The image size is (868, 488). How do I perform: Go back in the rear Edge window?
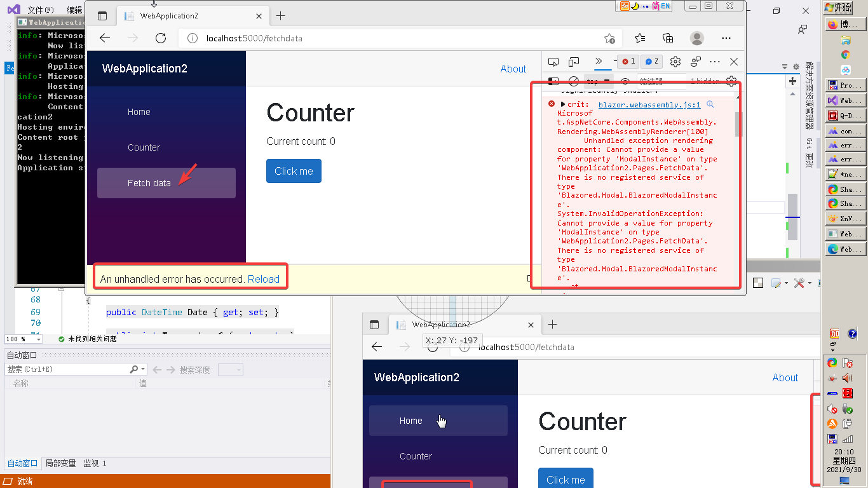coord(377,346)
